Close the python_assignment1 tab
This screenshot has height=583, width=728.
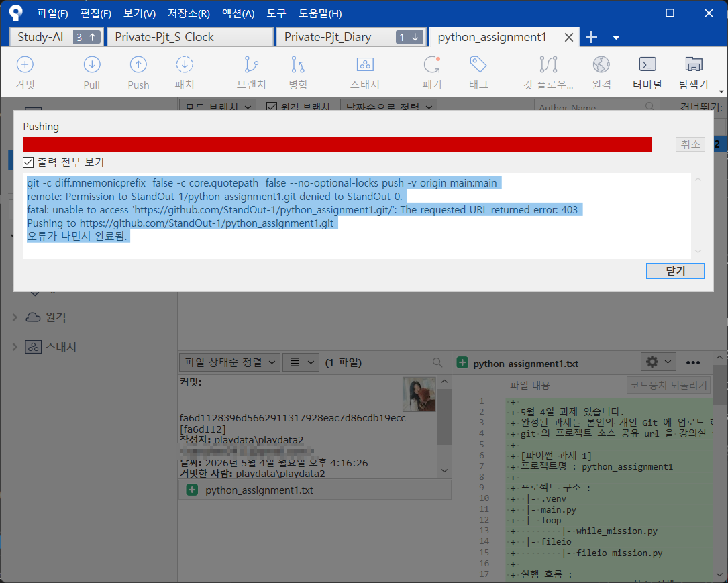[569, 38]
